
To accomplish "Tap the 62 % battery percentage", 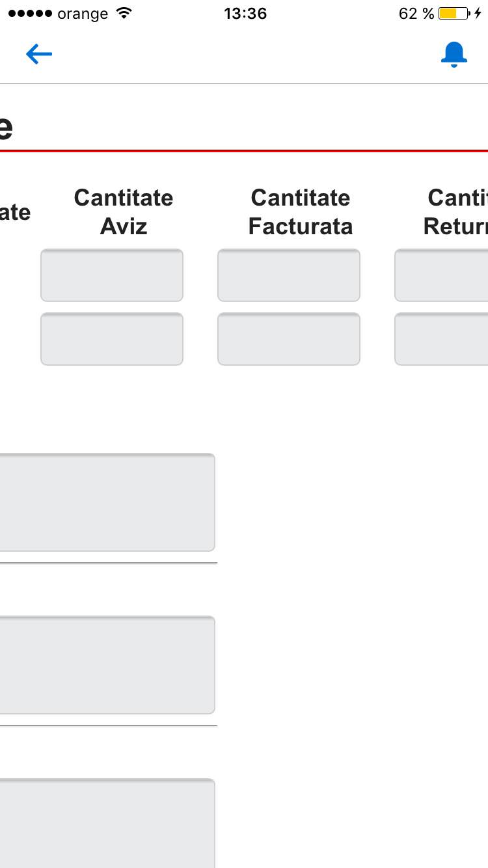I will [416, 14].
